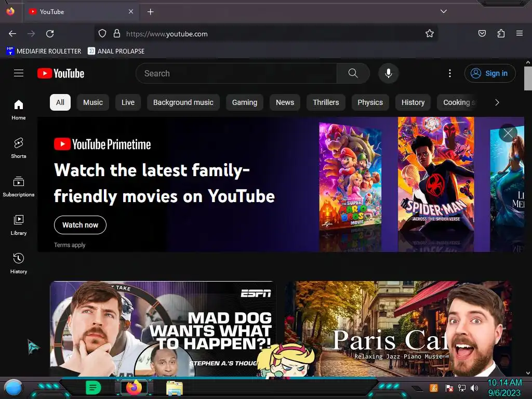Image resolution: width=532 pixels, height=399 pixels.
Task: Click the Sign in button
Action: [x=490, y=73]
